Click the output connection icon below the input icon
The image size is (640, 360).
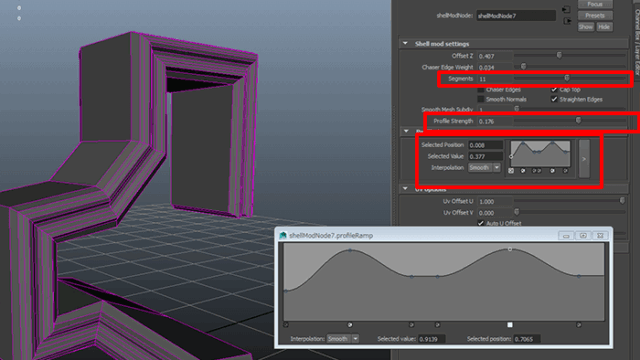[x=567, y=21]
